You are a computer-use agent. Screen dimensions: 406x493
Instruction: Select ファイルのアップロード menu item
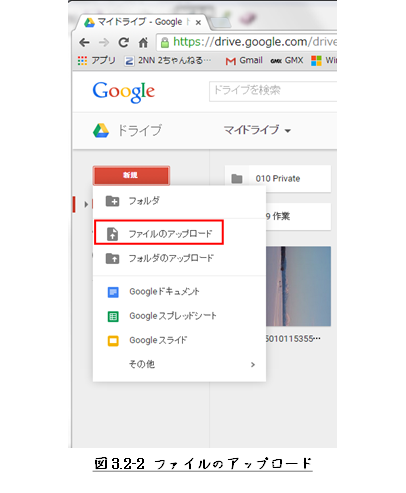point(159,233)
